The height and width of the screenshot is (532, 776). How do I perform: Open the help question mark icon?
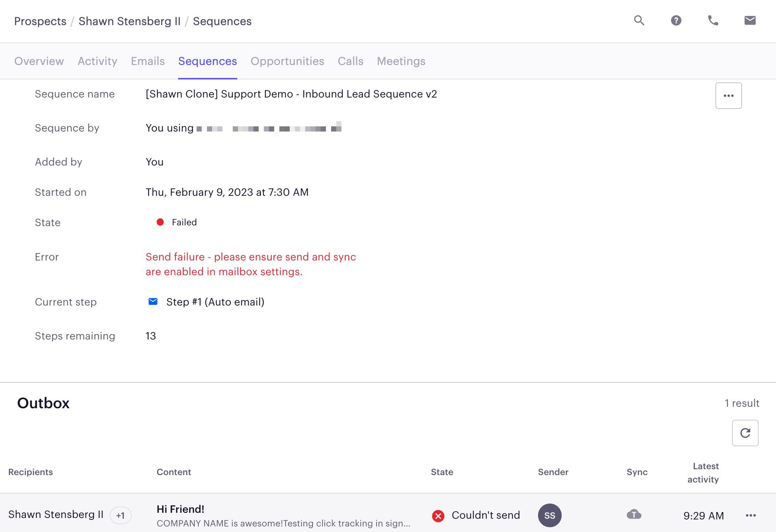coord(676,20)
